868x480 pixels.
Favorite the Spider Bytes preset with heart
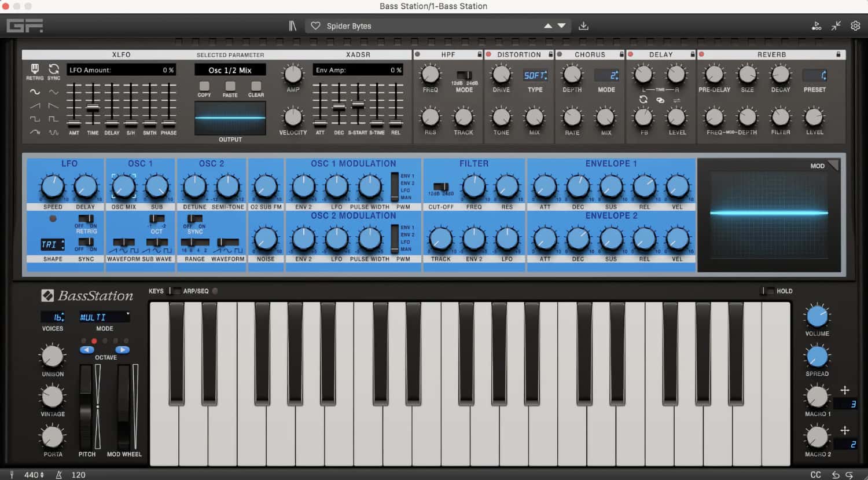(x=315, y=26)
